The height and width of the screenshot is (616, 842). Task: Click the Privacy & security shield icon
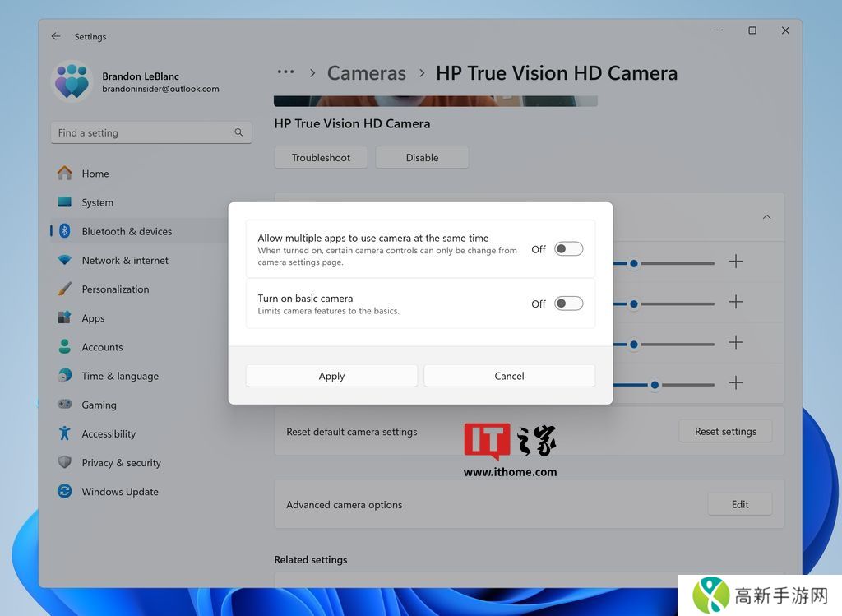(64, 463)
